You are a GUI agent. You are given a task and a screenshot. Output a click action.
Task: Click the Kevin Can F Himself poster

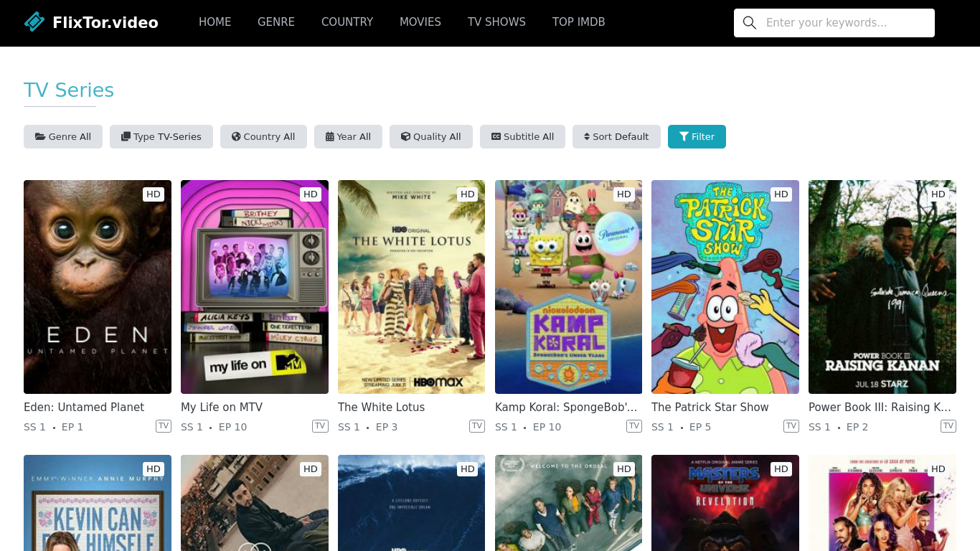pyautogui.click(x=98, y=503)
